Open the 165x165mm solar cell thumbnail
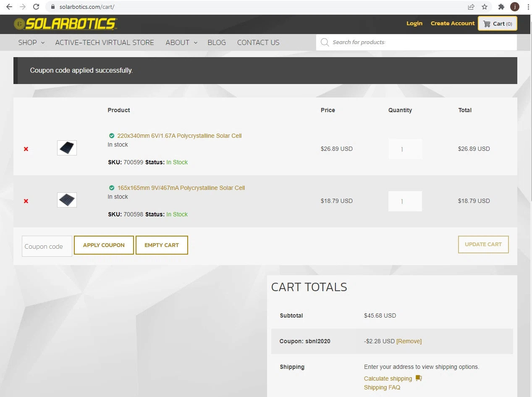The width and height of the screenshot is (532, 397). point(67,200)
